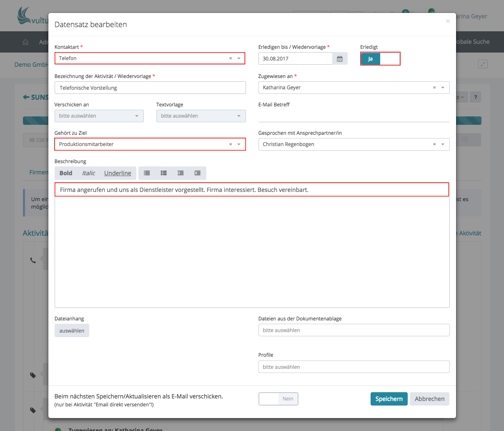Insert list using the small-bullet list icon
Image resolution: width=504 pixels, height=431 pixels.
[x=147, y=173]
